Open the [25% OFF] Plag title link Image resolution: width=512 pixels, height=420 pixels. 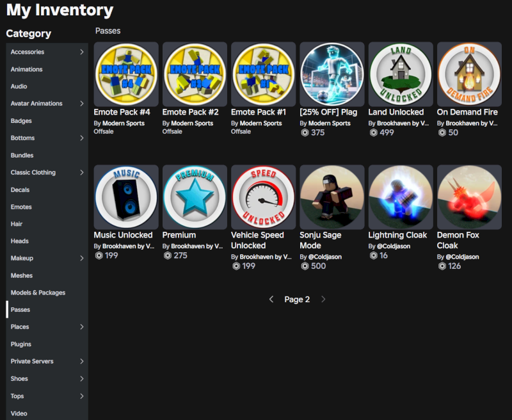point(328,112)
